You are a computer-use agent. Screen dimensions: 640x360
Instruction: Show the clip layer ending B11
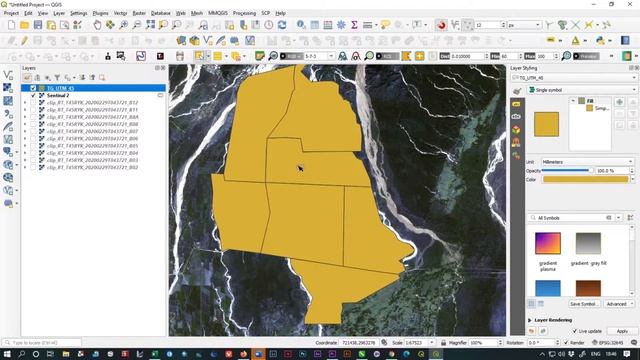coord(33,110)
